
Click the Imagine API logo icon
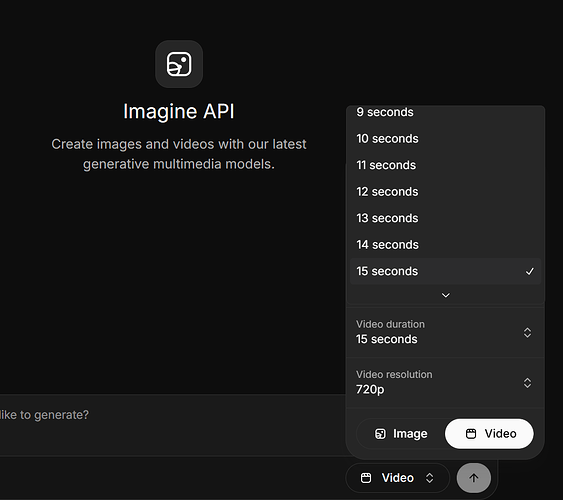[179, 64]
